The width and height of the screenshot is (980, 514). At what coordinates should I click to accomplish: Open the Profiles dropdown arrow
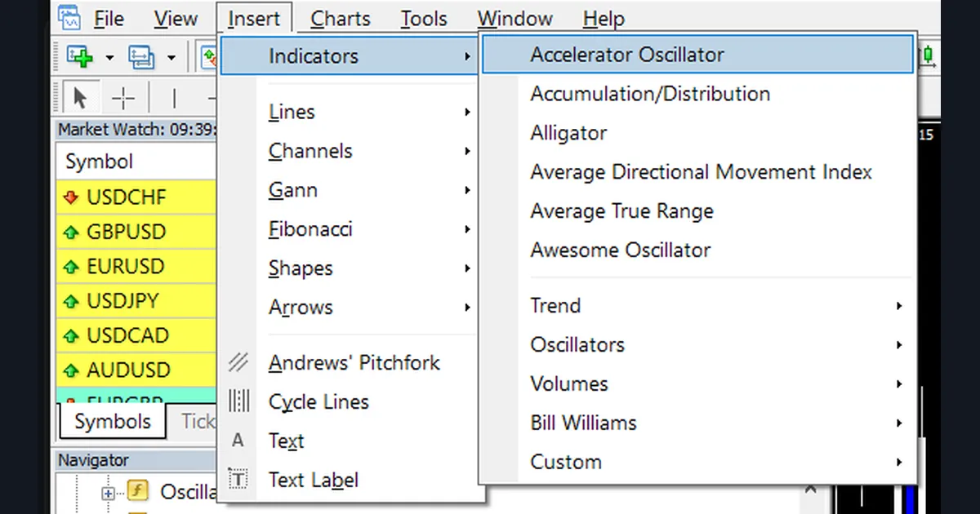[171, 57]
